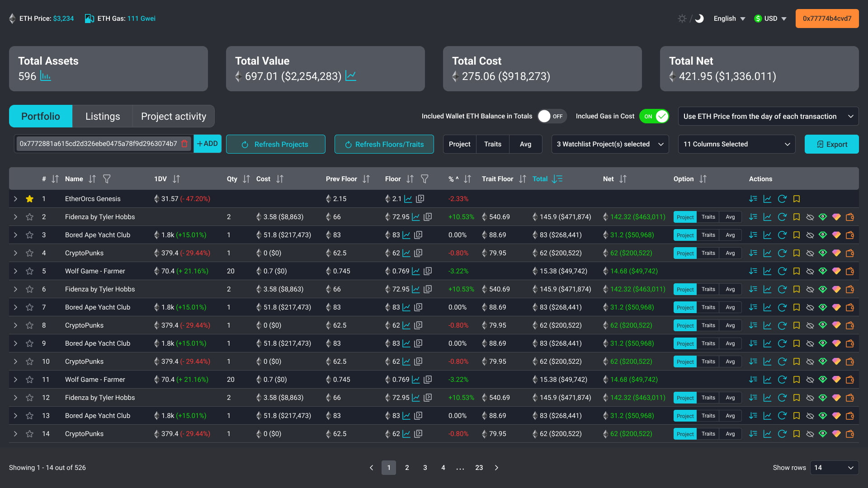Click the pink gem icon in CryptoPunks row 4
Image resolution: width=868 pixels, height=488 pixels.
point(836,253)
